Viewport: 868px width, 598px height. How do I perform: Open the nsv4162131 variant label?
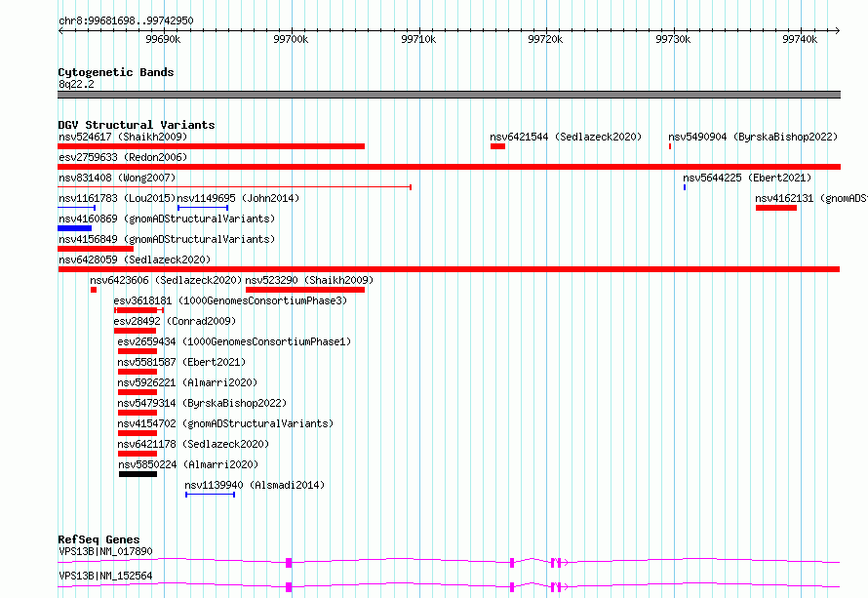(811, 198)
